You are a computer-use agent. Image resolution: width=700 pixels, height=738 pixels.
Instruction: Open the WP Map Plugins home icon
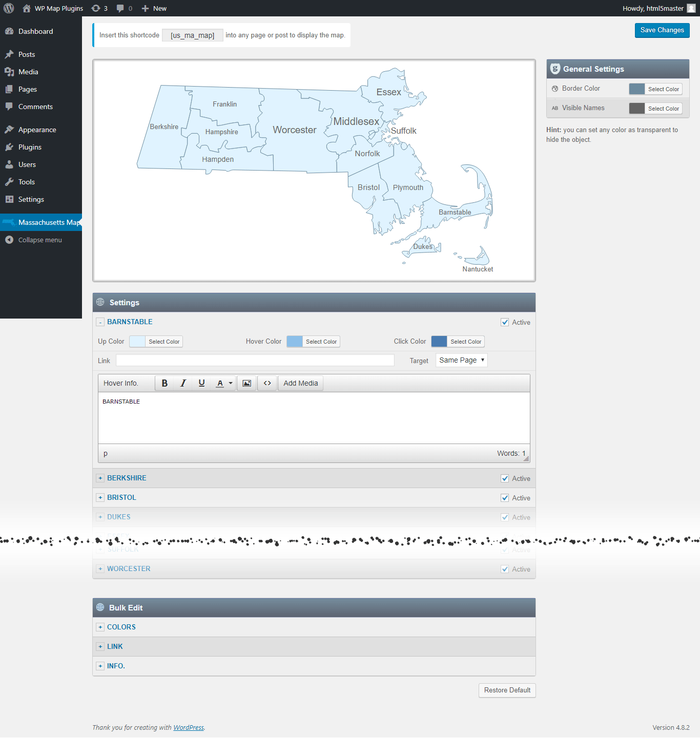pyautogui.click(x=27, y=8)
